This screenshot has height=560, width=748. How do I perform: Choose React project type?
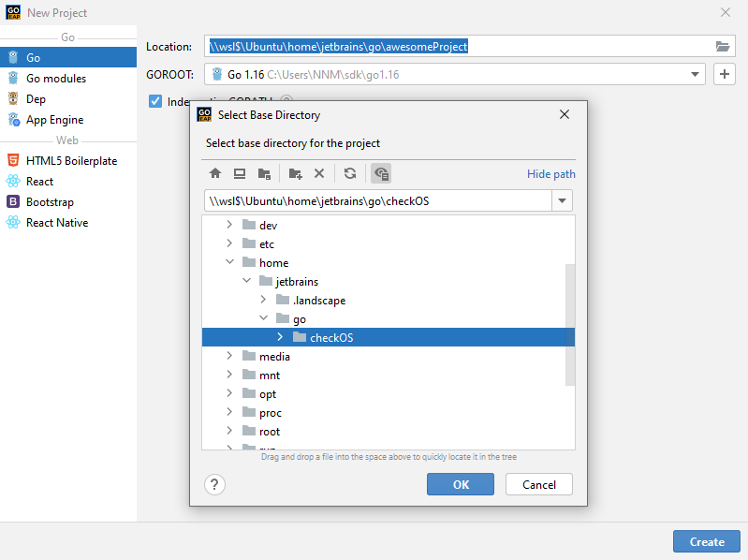click(68, 182)
